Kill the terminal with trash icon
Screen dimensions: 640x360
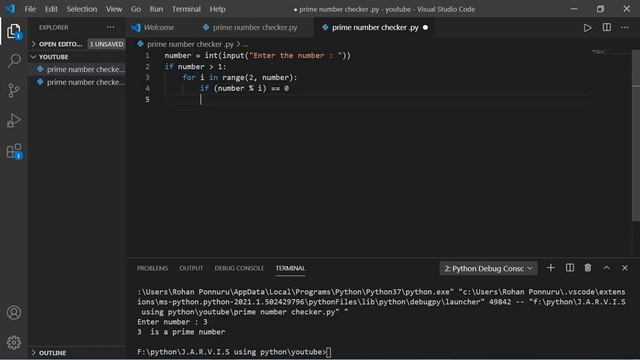(x=588, y=268)
